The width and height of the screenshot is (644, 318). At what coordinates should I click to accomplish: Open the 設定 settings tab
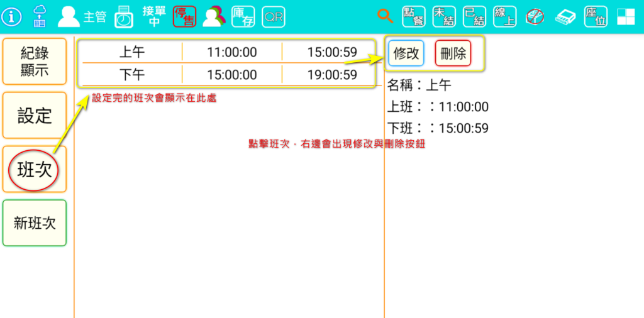click(35, 115)
